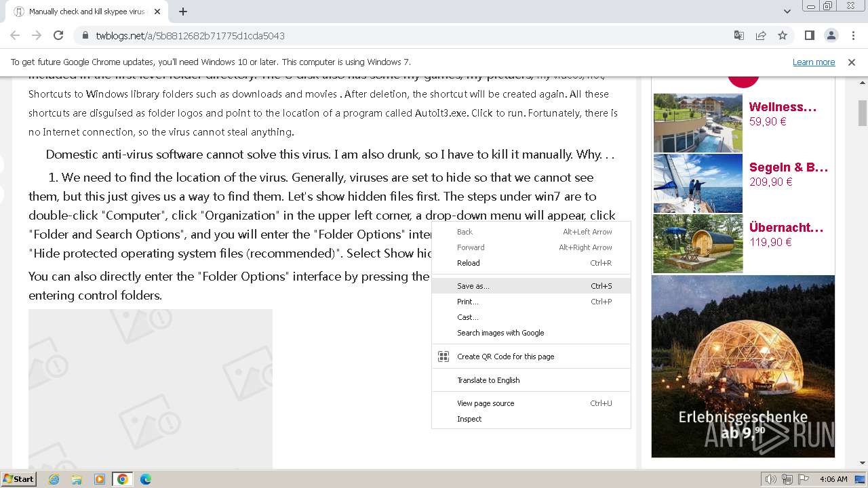868x488 pixels.
Task: Open the Google Translate icon in address bar
Action: pyautogui.click(x=739, y=35)
